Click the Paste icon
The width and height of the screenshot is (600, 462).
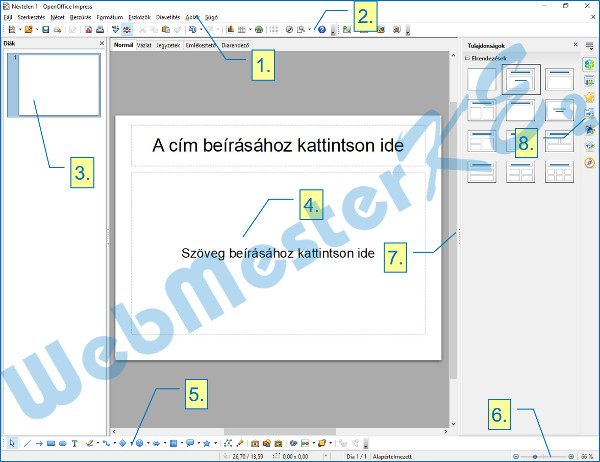tap(166, 29)
